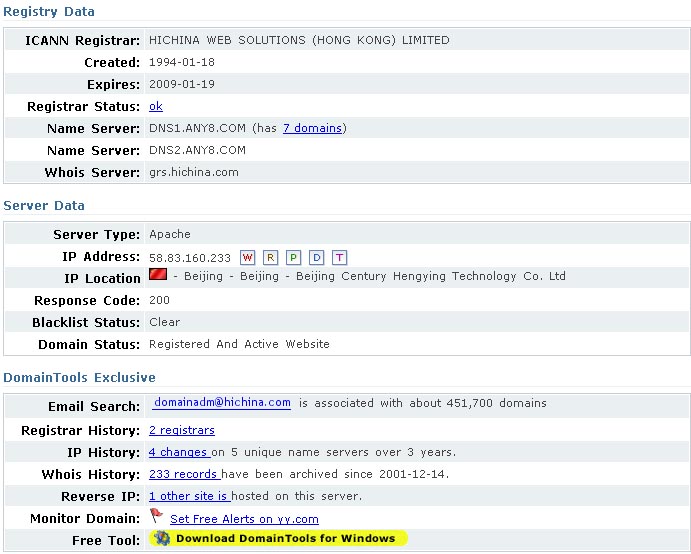691x554 pixels.
Task: Click the DNS1.ANY8.COM name server text
Action: click(x=197, y=128)
